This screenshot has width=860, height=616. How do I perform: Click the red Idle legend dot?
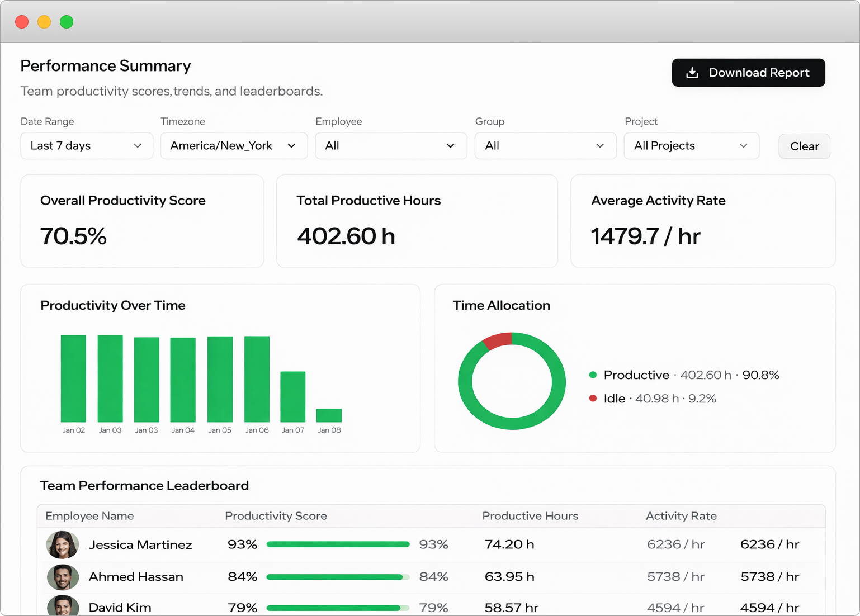(x=593, y=399)
